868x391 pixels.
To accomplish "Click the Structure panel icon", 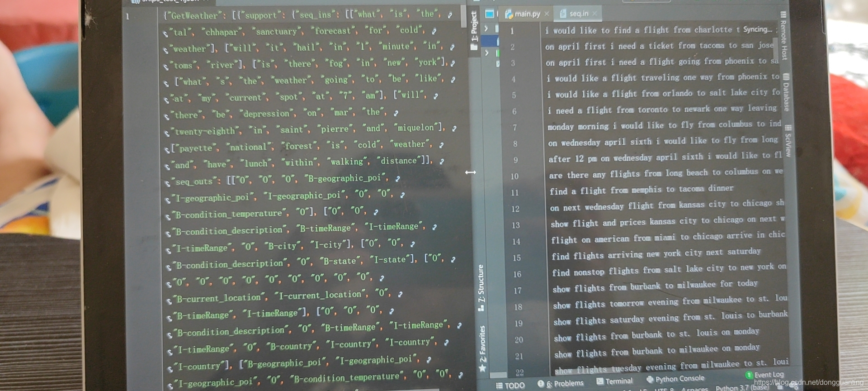I will [481, 308].
